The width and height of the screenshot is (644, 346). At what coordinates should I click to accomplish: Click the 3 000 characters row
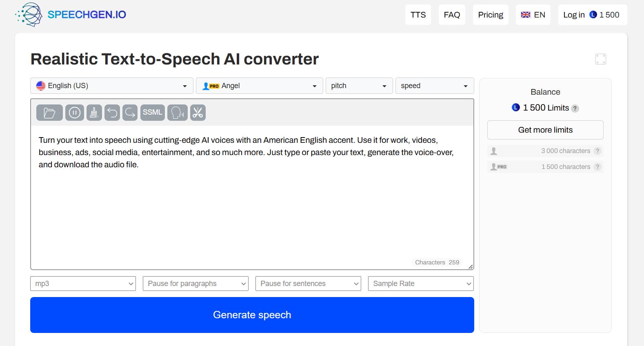point(545,151)
